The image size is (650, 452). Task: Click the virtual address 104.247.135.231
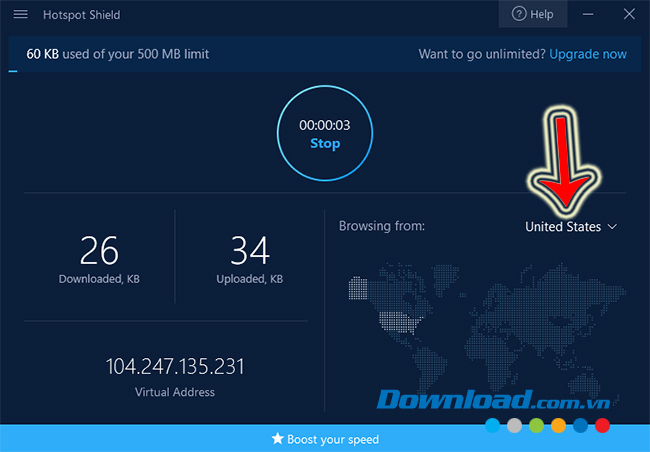pyautogui.click(x=175, y=366)
